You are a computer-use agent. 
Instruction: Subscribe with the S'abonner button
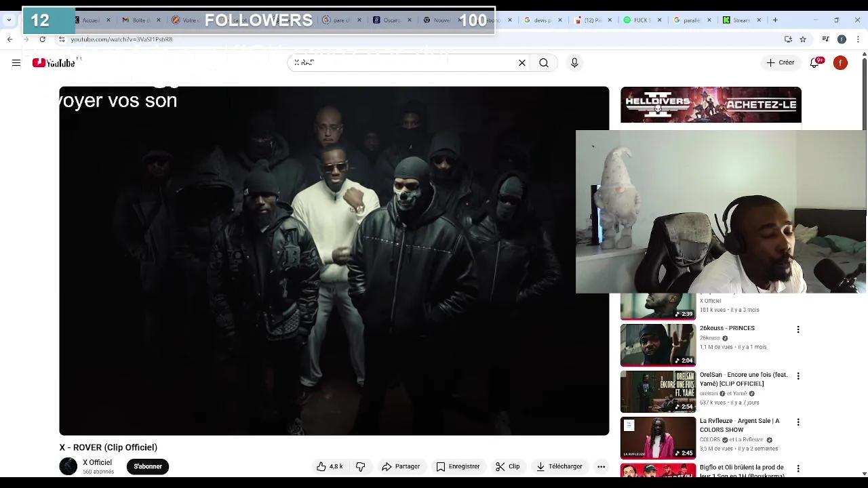click(x=148, y=466)
